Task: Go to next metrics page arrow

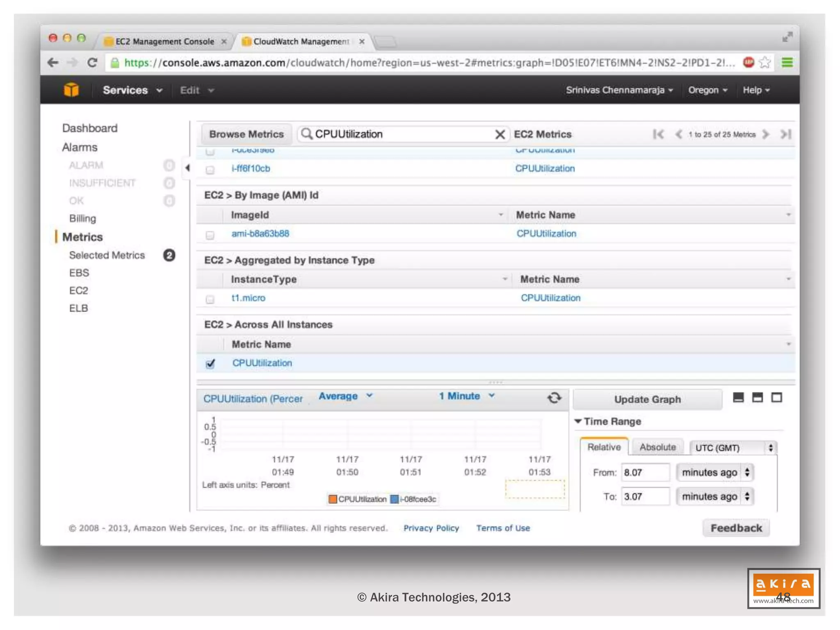Action: click(765, 134)
